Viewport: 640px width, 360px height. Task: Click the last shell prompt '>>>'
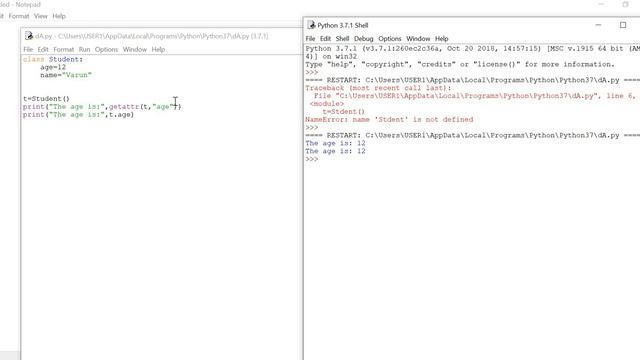[311, 159]
